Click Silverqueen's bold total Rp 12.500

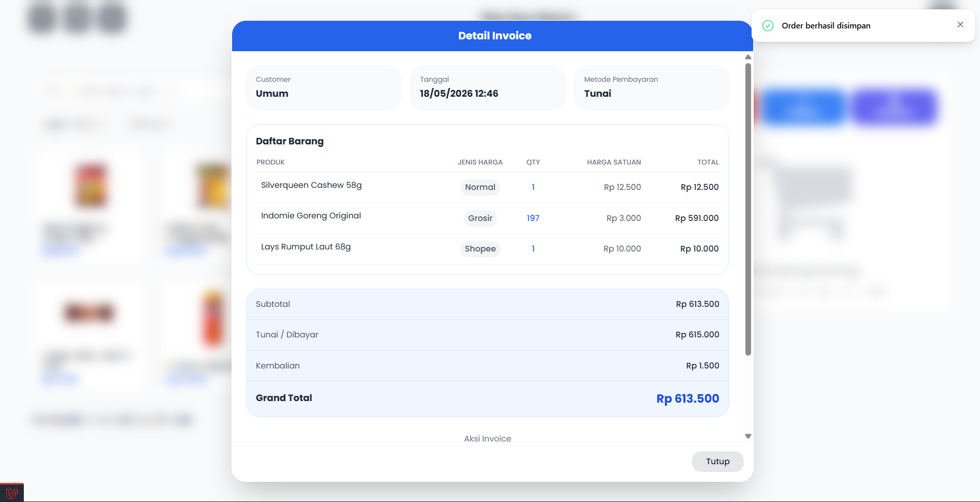(699, 187)
